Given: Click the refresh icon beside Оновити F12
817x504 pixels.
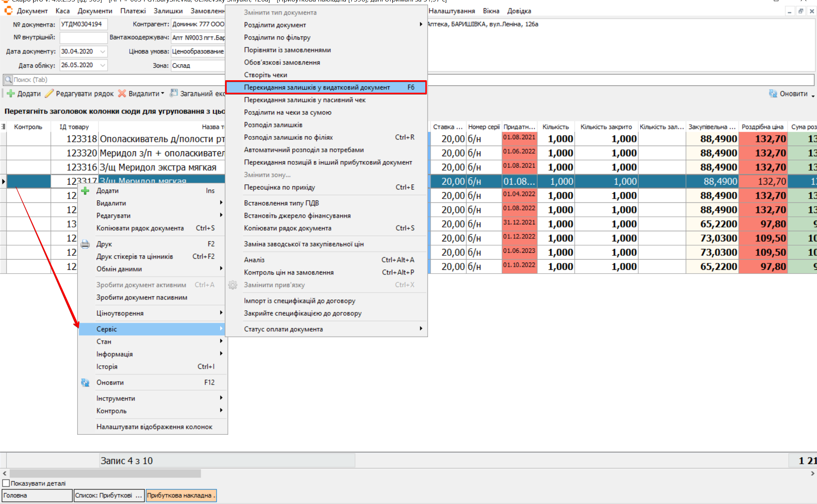Looking at the screenshot, I should [85, 383].
